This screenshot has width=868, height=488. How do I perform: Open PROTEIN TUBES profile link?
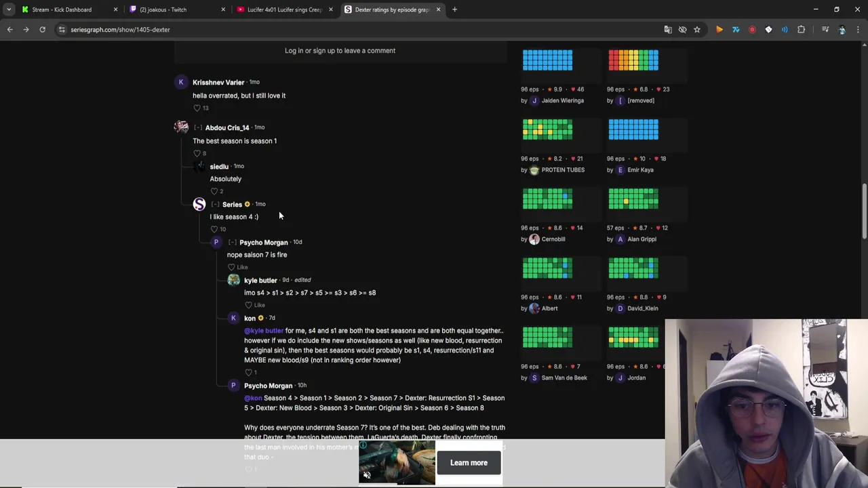(562, 170)
